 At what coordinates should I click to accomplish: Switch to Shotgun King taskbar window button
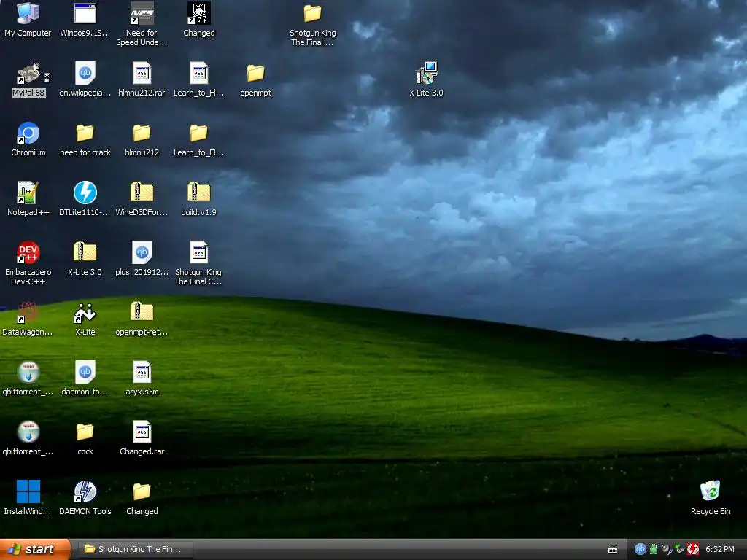(136, 549)
